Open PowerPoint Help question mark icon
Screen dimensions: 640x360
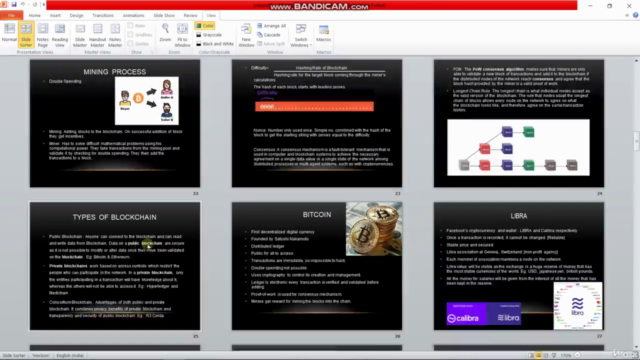click(636, 15)
